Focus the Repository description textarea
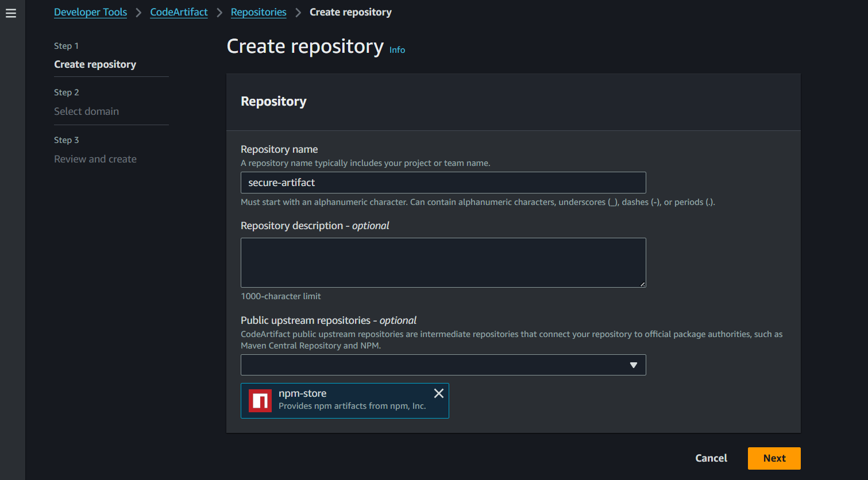 point(443,262)
